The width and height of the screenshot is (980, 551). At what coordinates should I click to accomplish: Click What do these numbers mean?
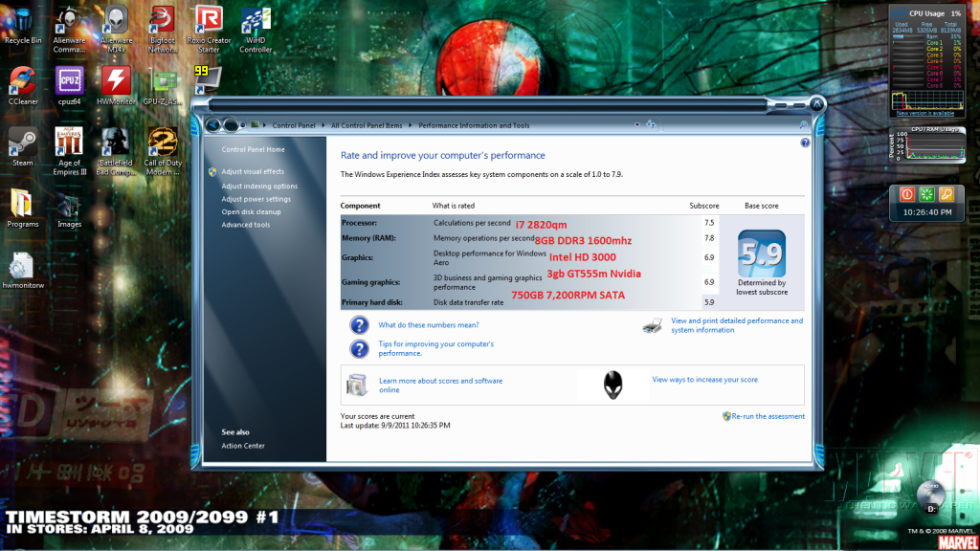[x=428, y=325]
